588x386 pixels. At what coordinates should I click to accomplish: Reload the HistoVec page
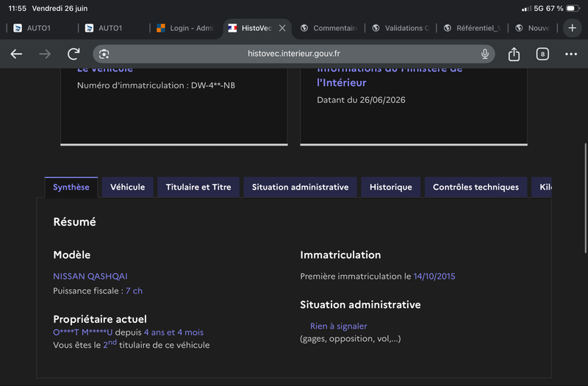point(73,54)
